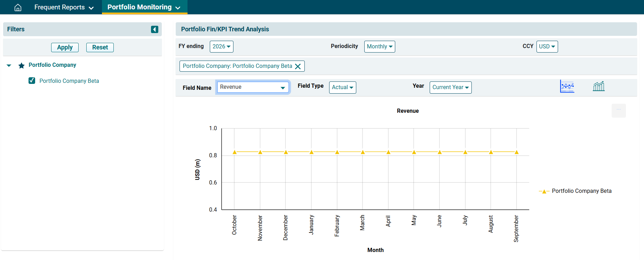Click the Home icon in top navigation
This screenshot has height=260, width=644.
[18, 7]
